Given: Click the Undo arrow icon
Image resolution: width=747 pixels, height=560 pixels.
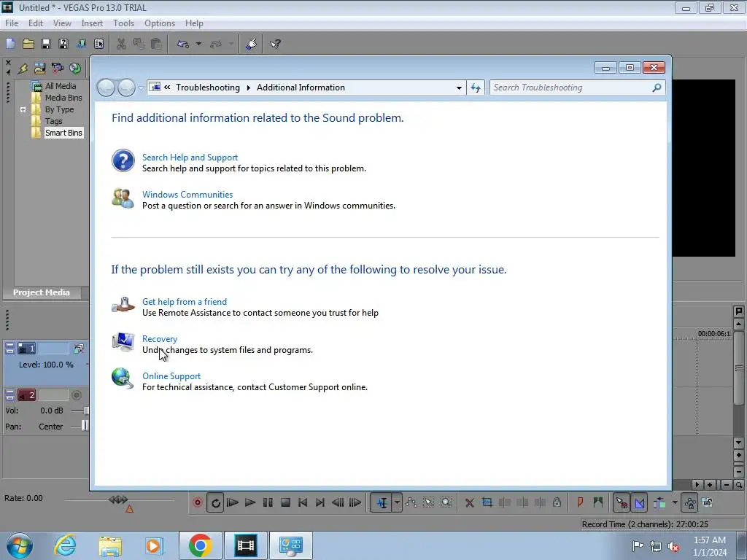Looking at the screenshot, I should coord(183,44).
